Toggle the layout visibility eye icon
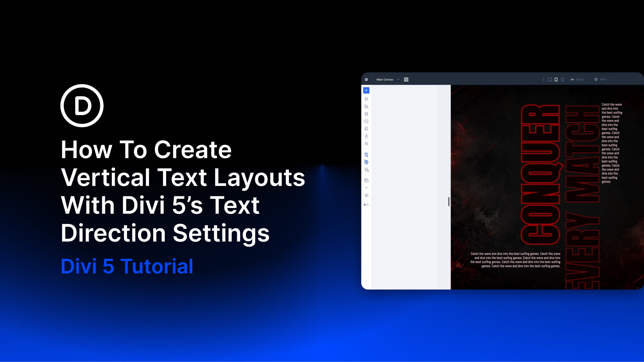This screenshot has width=644, height=362. [367, 170]
